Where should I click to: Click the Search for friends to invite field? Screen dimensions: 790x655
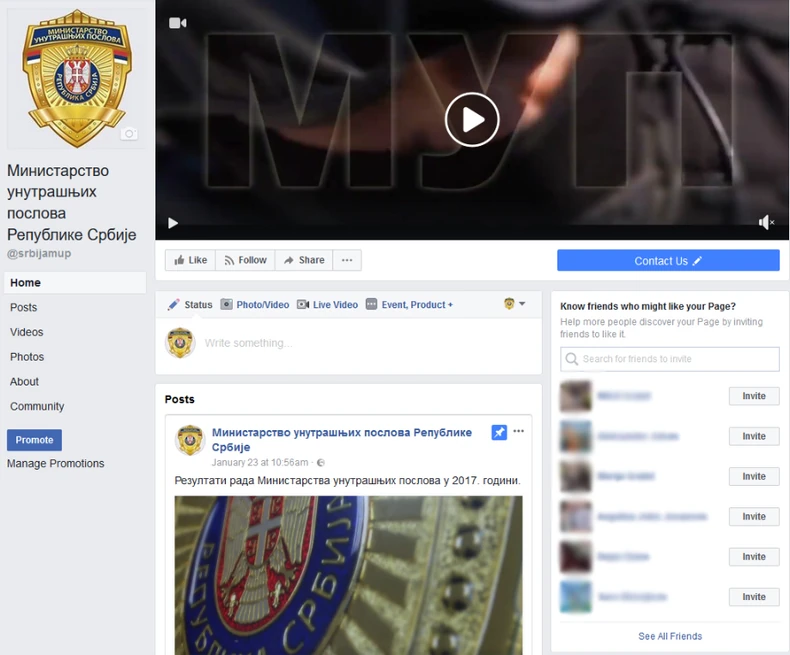tap(670, 359)
